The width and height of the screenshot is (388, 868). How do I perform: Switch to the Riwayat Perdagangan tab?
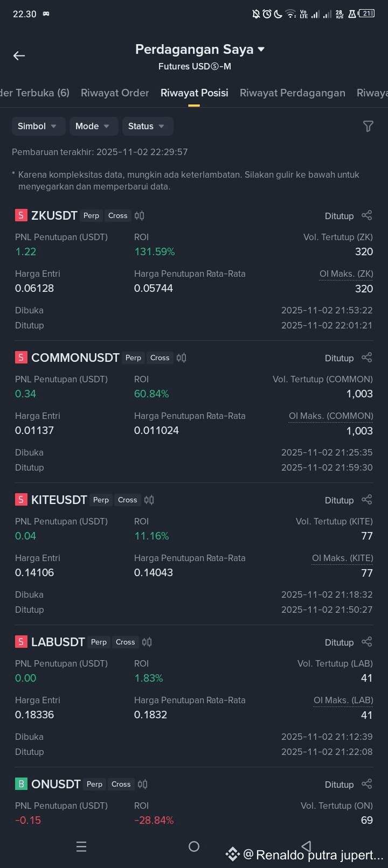[x=293, y=93]
